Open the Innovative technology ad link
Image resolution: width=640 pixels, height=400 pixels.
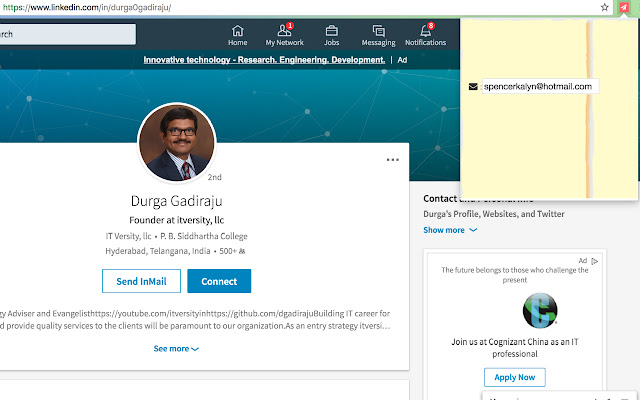264,60
